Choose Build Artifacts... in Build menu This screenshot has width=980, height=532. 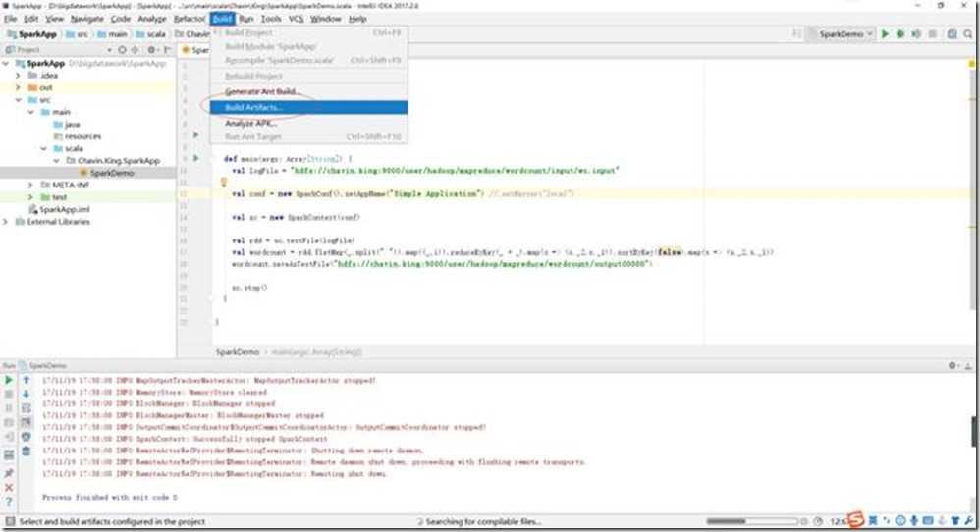[x=308, y=107]
